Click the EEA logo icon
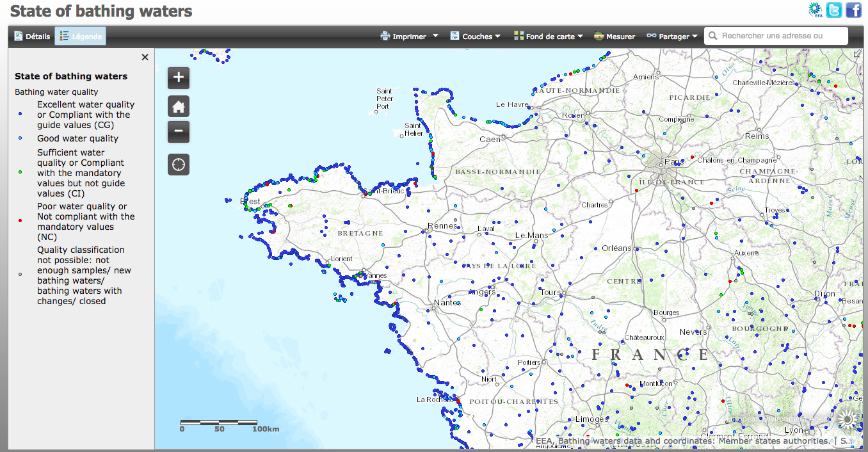The image size is (868, 452). [815, 10]
